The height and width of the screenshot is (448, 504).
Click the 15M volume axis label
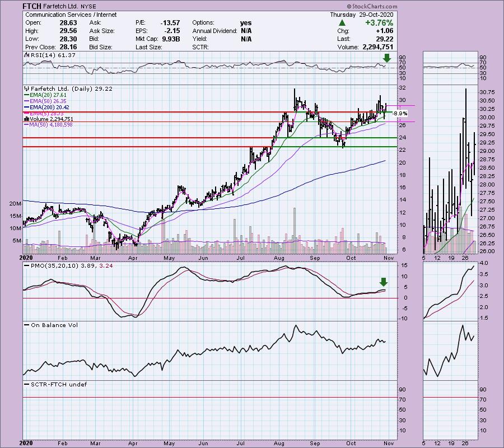coord(16,216)
